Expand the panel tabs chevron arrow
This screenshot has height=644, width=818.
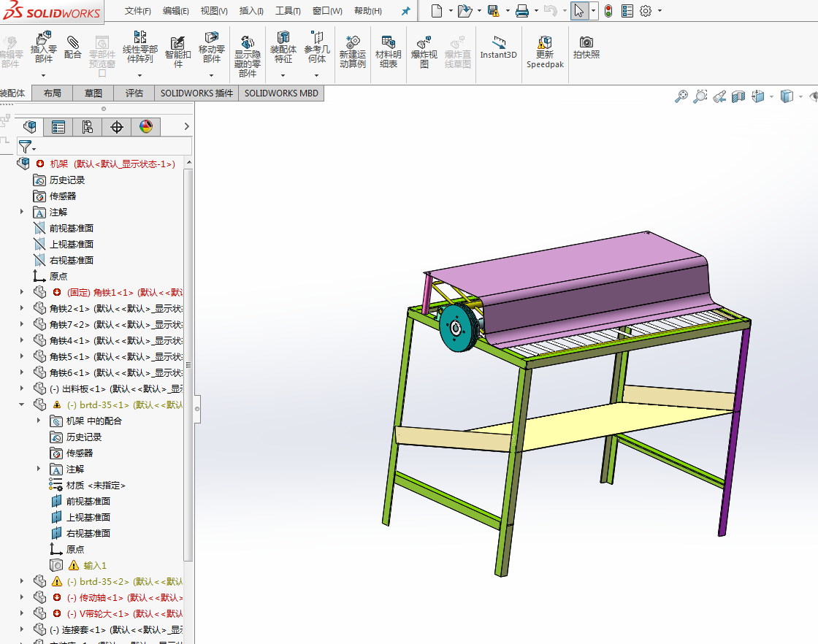(187, 126)
